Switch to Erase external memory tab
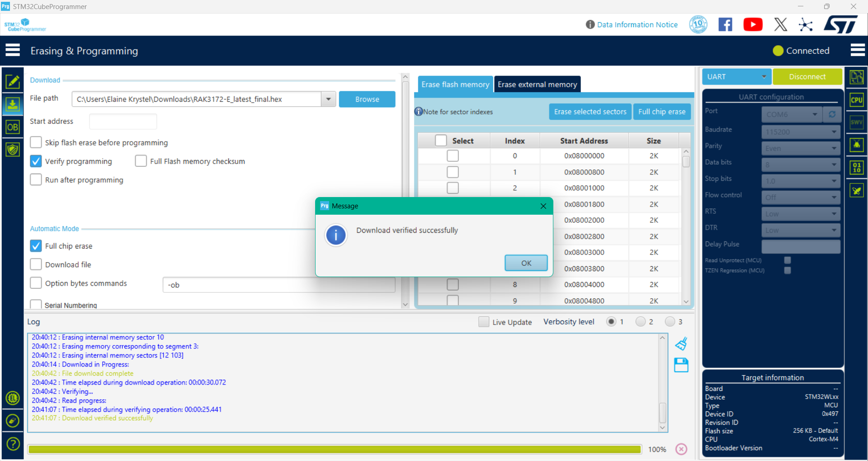 (537, 85)
